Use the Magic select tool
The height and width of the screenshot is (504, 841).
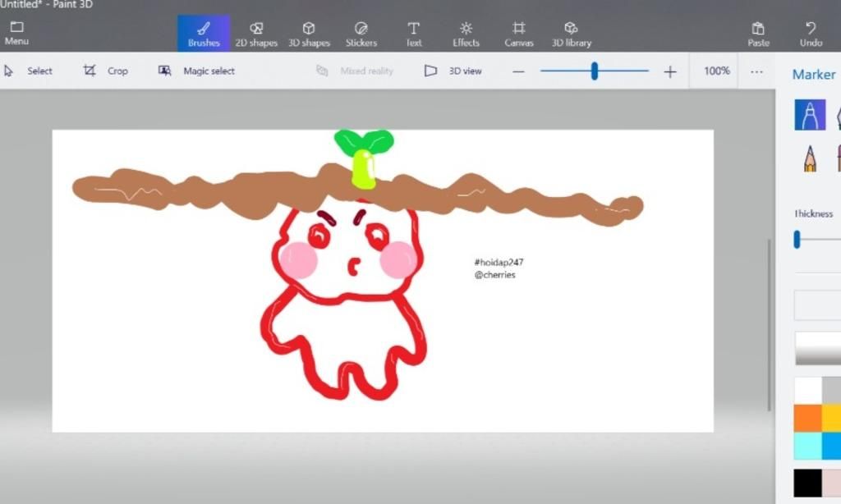coord(196,71)
